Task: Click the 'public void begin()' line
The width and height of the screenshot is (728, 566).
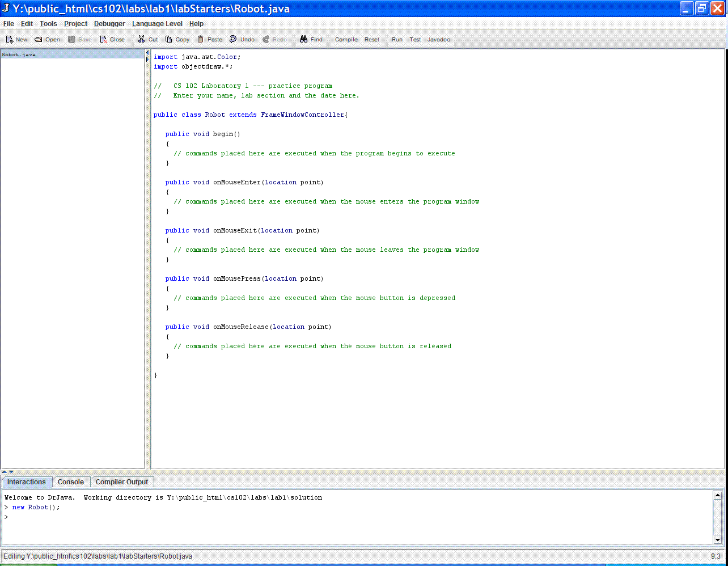Action: click(x=203, y=134)
